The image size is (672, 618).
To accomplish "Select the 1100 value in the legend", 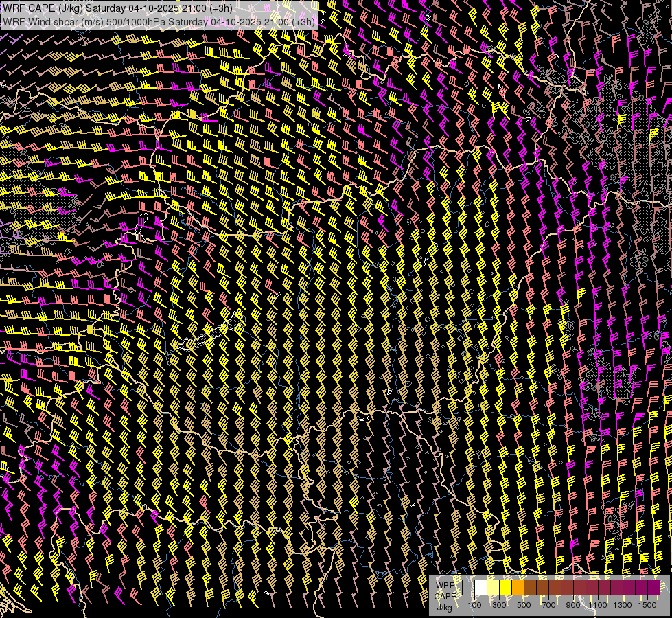I will 598,605.
